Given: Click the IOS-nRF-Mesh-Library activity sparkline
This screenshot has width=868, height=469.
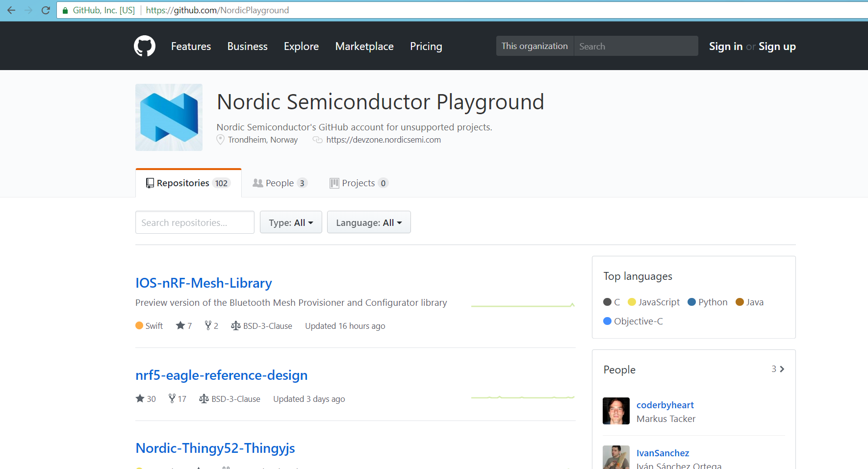Looking at the screenshot, I should [x=523, y=305].
